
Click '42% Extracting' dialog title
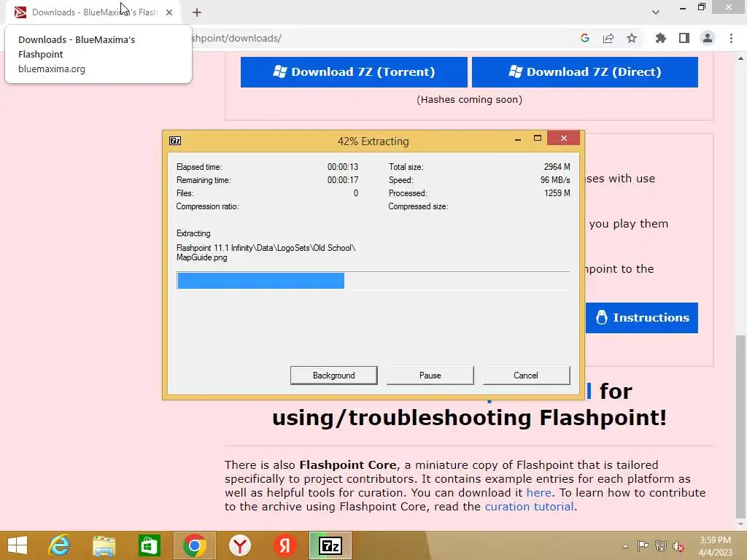tap(373, 141)
